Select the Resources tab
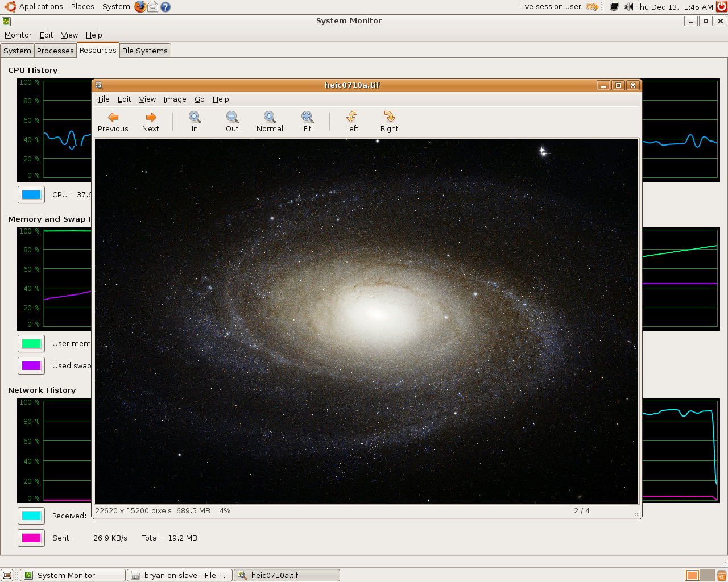Image resolution: width=728 pixels, height=582 pixels. click(x=98, y=50)
